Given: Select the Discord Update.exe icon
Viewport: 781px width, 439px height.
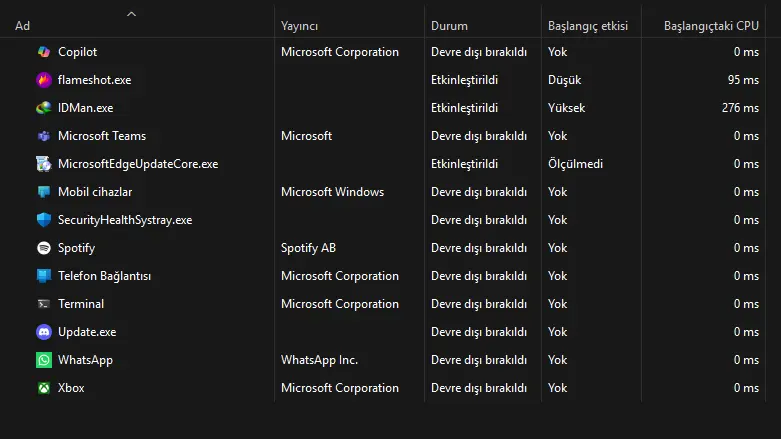Looking at the screenshot, I should [44, 332].
